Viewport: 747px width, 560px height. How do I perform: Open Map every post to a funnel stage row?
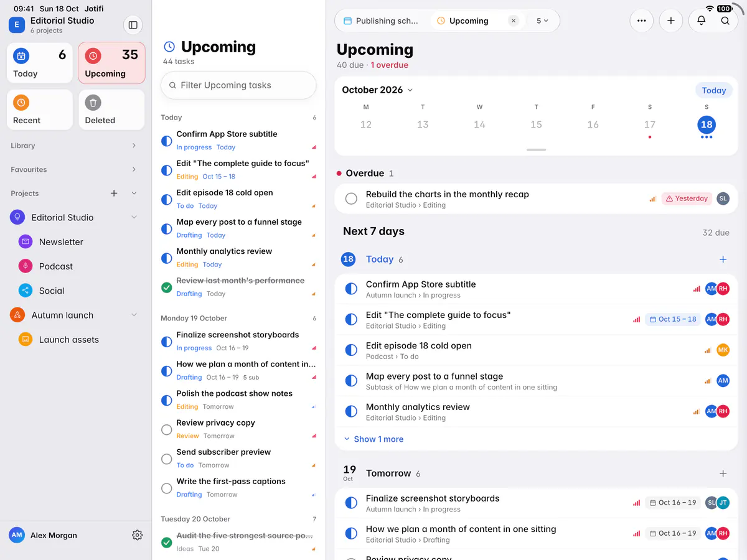click(x=536, y=381)
